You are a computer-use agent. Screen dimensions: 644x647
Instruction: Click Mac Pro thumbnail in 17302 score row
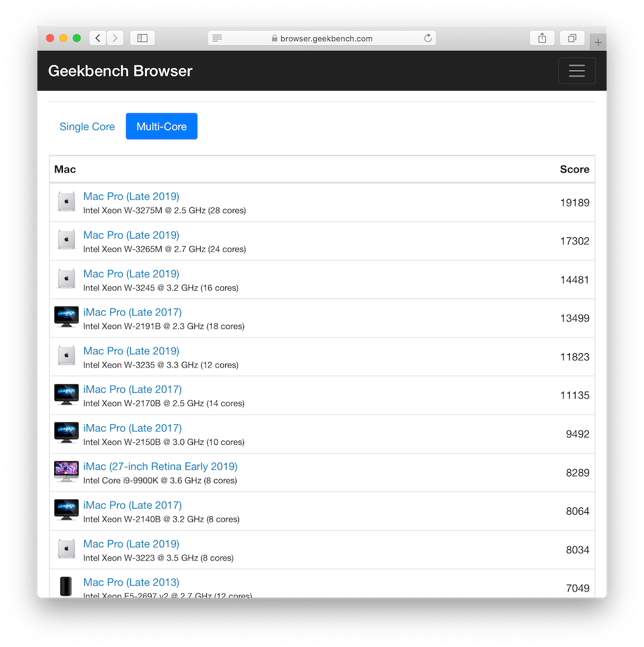click(x=67, y=240)
